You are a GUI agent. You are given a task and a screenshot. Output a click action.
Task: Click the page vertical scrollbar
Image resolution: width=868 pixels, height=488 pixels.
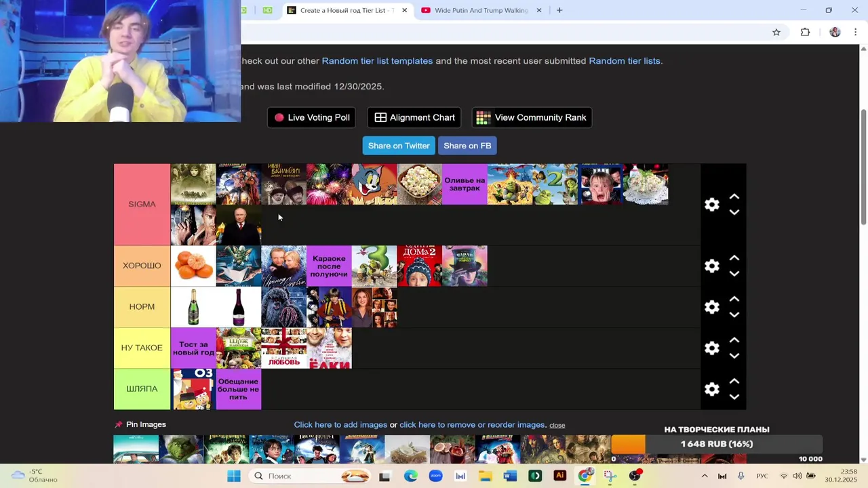(863, 166)
